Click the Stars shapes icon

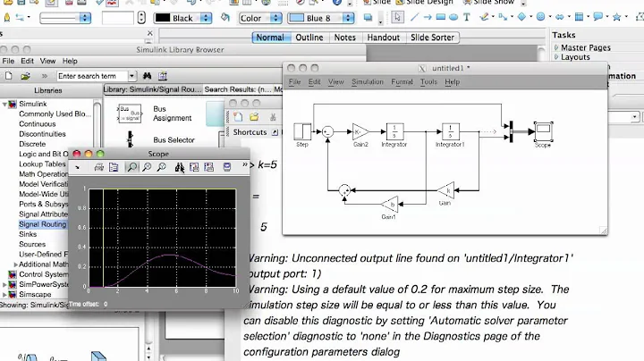(x=616, y=17)
